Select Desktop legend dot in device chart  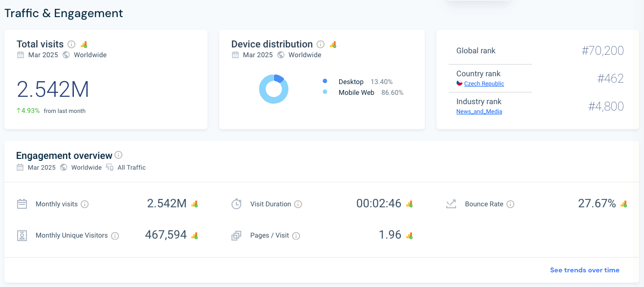click(x=325, y=81)
